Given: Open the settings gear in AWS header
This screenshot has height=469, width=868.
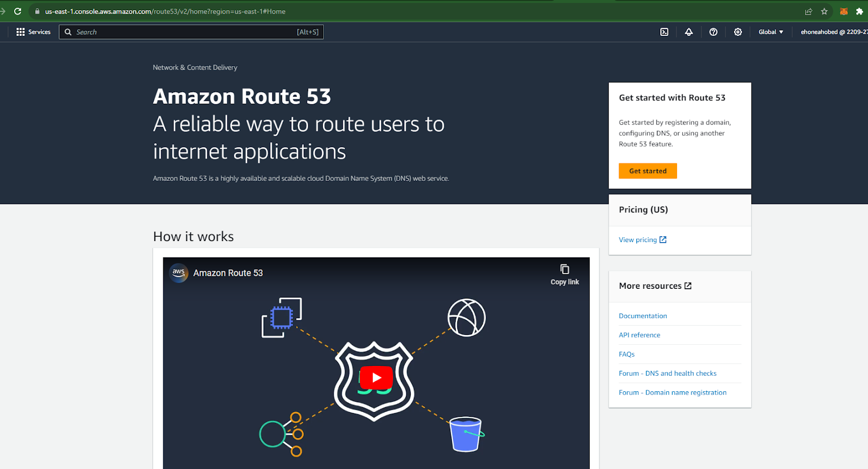Looking at the screenshot, I should [x=738, y=32].
